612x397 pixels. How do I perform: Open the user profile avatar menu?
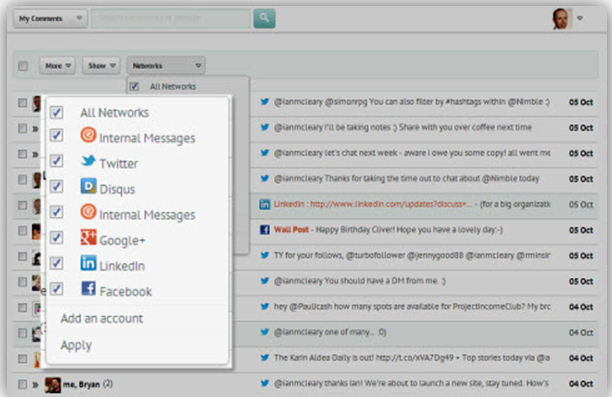tap(562, 18)
